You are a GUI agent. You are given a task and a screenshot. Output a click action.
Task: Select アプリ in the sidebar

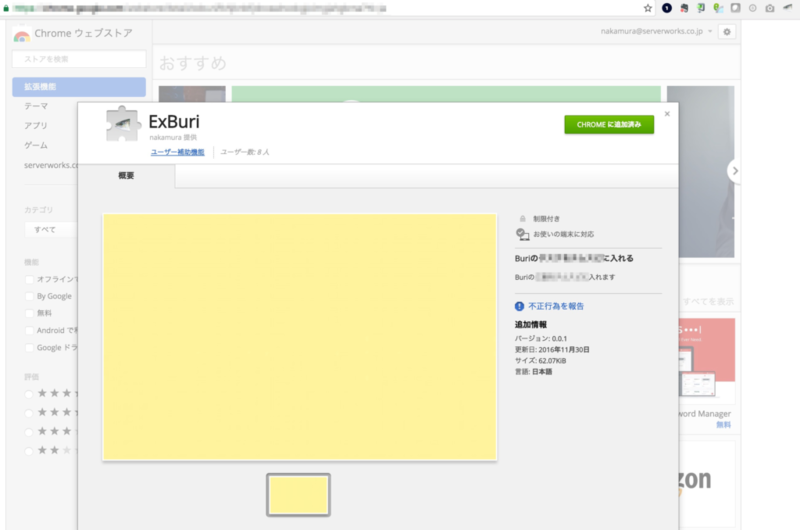point(36,125)
